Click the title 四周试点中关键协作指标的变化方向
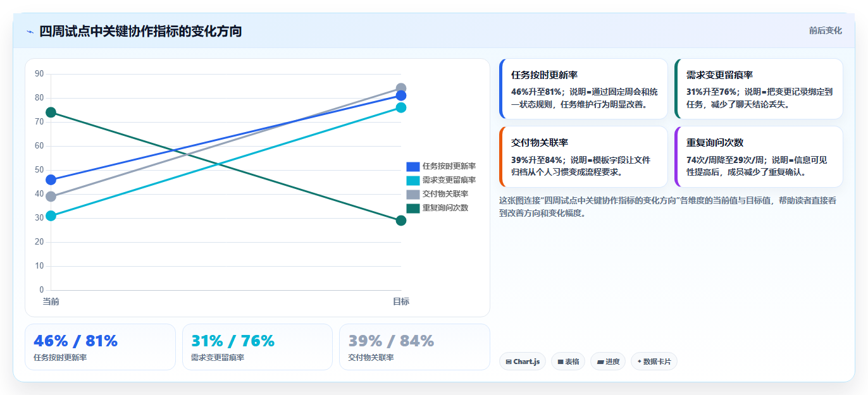 tap(140, 31)
